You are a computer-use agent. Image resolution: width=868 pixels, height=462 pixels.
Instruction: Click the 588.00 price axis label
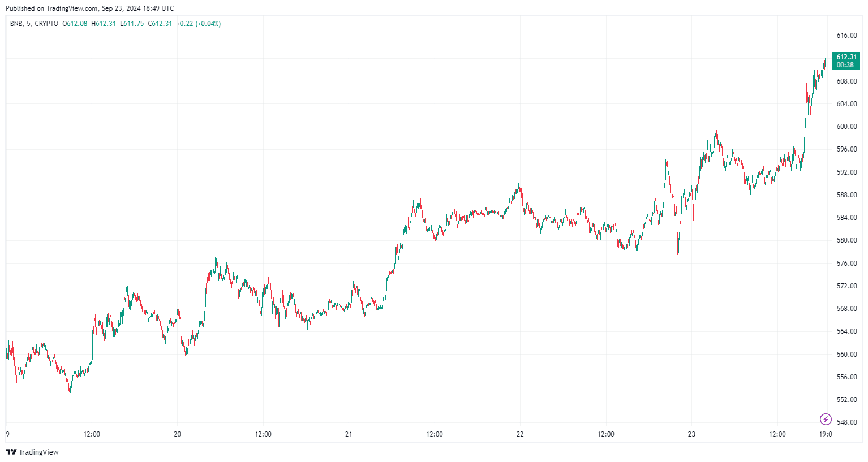click(846, 195)
